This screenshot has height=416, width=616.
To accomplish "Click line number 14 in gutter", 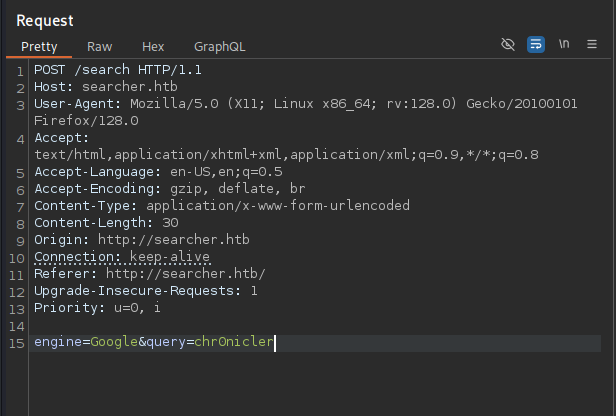I will point(17,326).
